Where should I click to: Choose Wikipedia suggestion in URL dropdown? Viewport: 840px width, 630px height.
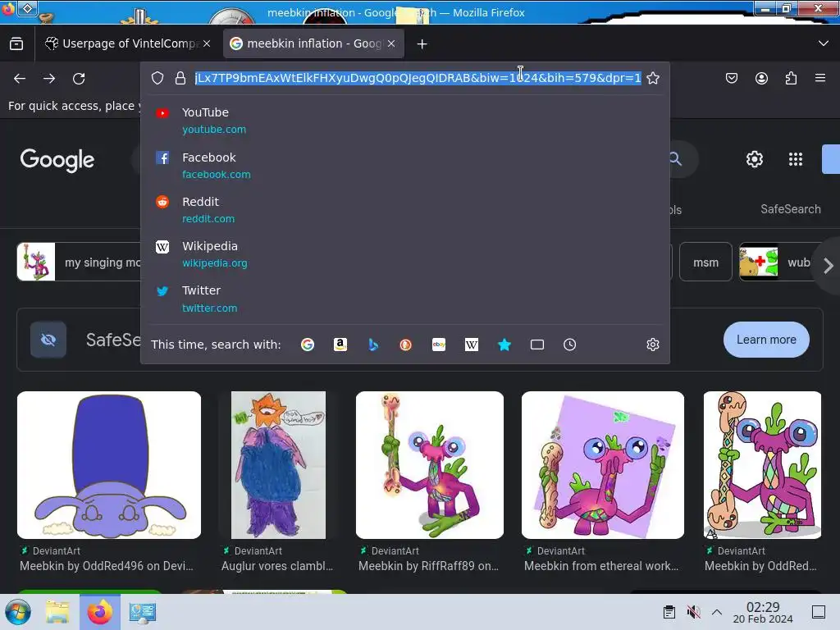(x=405, y=254)
